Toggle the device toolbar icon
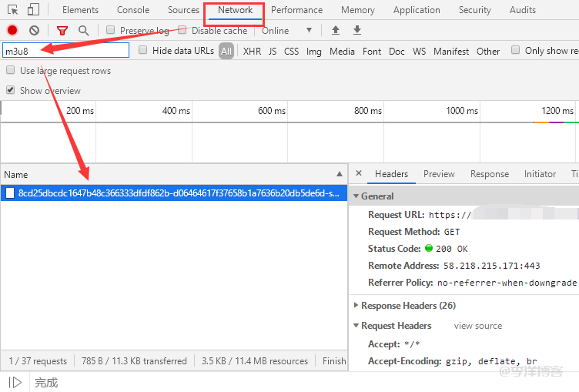Viewport: 579px width, 392px height. point(33,10)
